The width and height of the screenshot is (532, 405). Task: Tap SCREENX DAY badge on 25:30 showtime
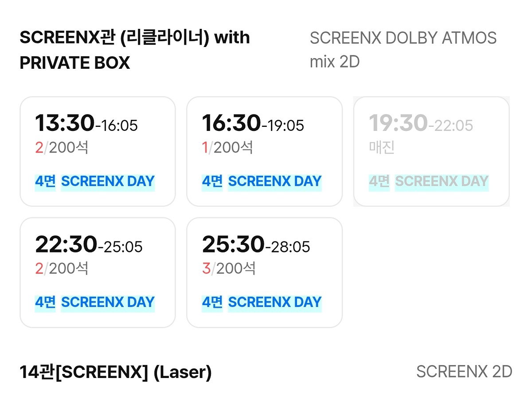275,303
